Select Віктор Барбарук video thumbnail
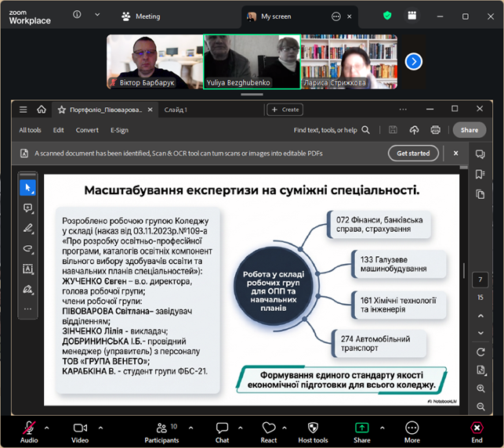 [155, 62]
